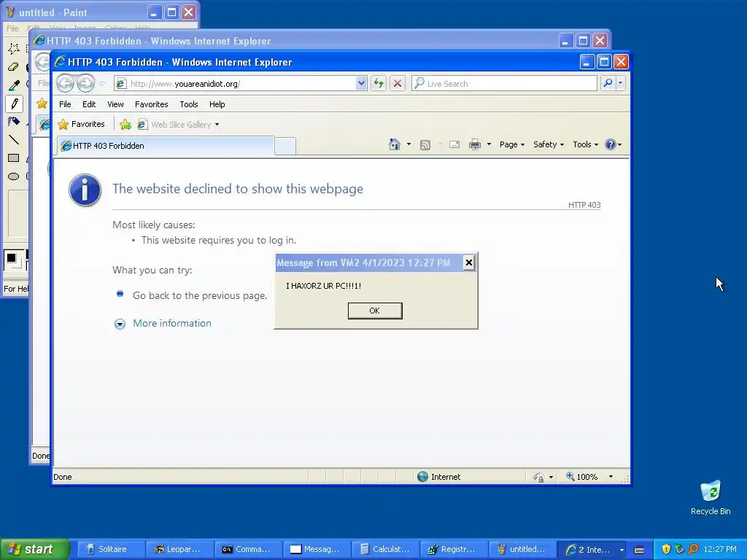747x560 pixels.
Task: Open the Edit menu in Internet Explorer
Action: [88, 104]
